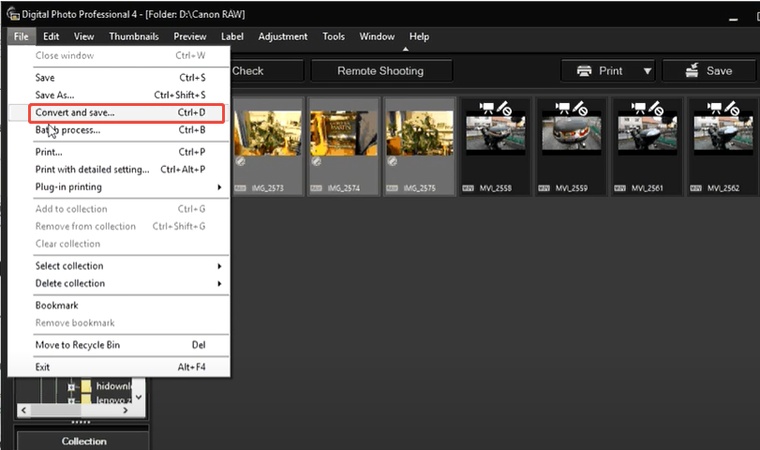The image size is (760, 450).
Task: Open the Help menu
Action: pyautogui.click(x=419, y=36)
